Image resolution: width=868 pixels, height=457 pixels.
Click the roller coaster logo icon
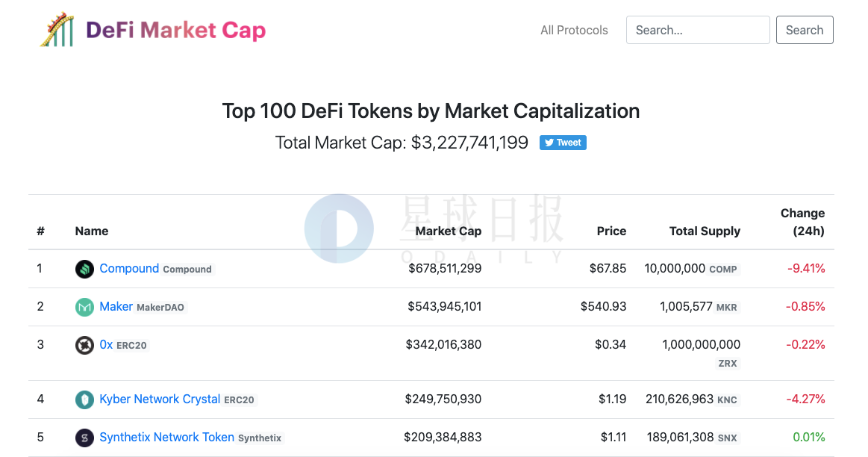[57, 30]
